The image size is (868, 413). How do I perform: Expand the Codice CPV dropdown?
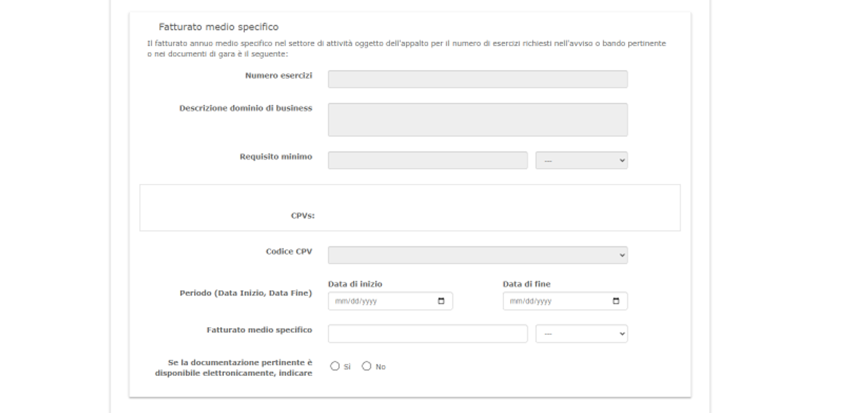(477, 255)
